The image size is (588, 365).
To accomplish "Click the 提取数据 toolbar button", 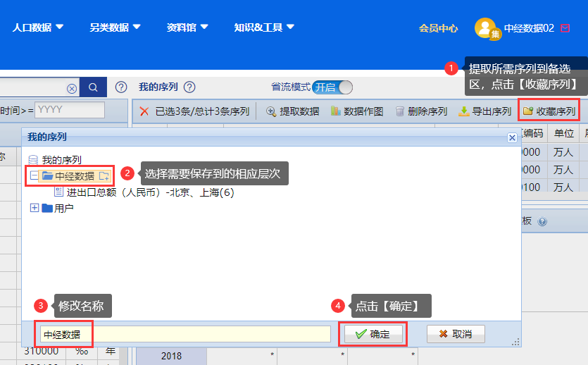I will [292, 111].
